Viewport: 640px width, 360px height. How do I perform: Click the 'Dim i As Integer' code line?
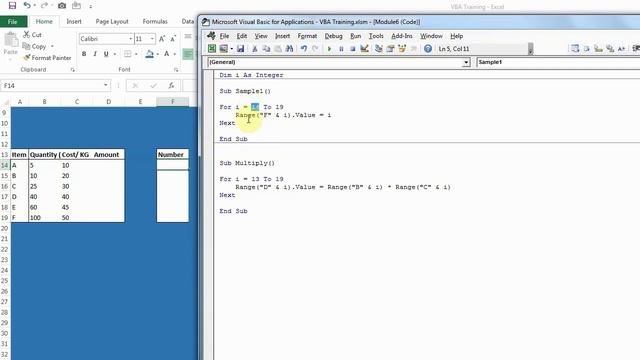[251, 75]
